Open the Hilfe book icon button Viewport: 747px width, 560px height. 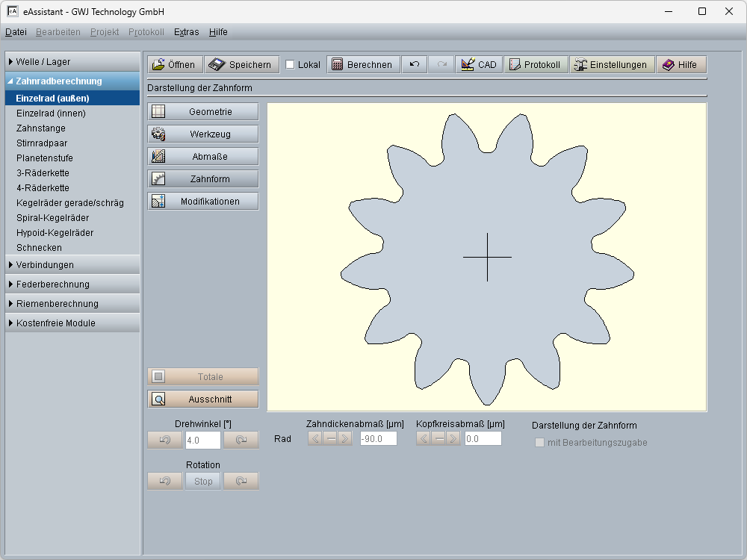(x=680, y=65)
